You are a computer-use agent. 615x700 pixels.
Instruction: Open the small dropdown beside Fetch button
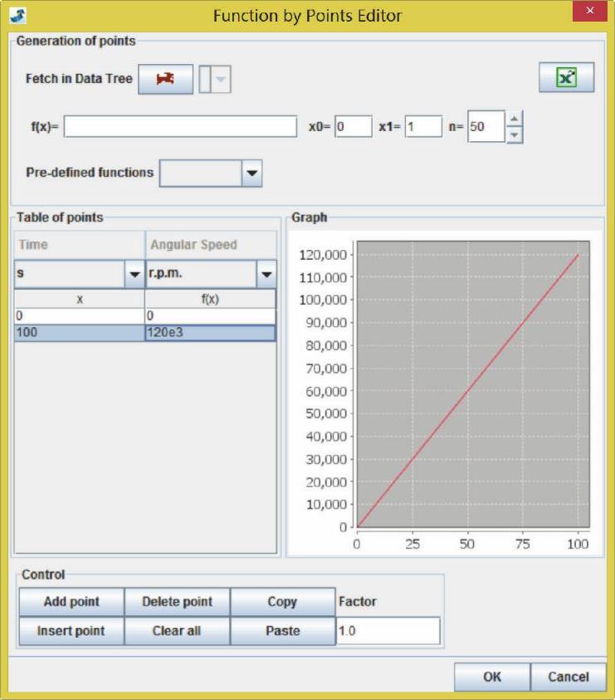(221, 80)
